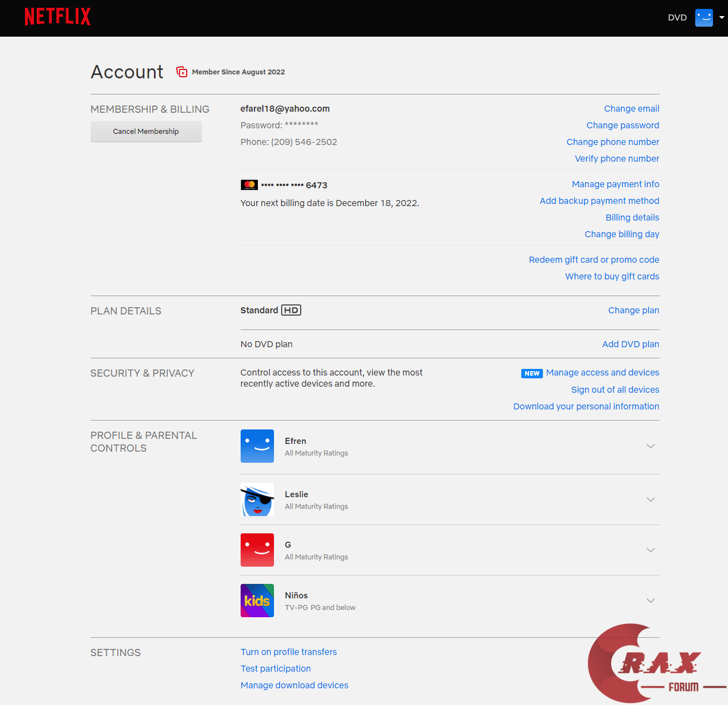728x705 pixels.
Task: Click the Standard plan name
Action: pos(260,311)
